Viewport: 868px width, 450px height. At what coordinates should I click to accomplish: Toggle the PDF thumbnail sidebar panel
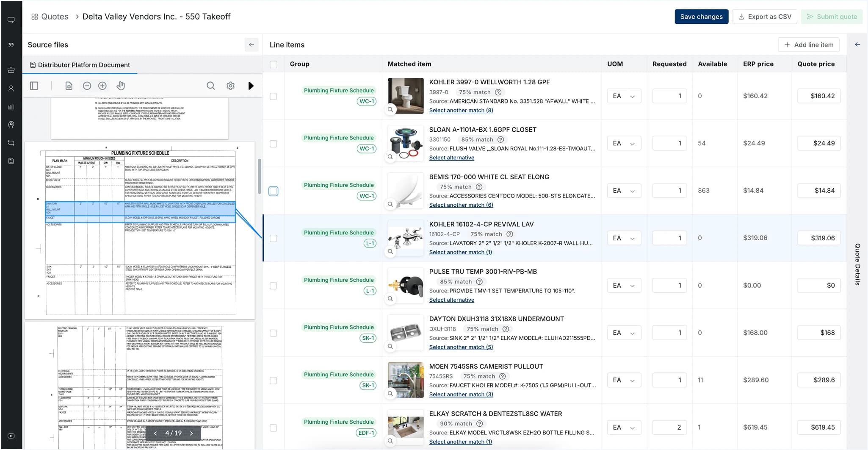[x=34, y=86]
